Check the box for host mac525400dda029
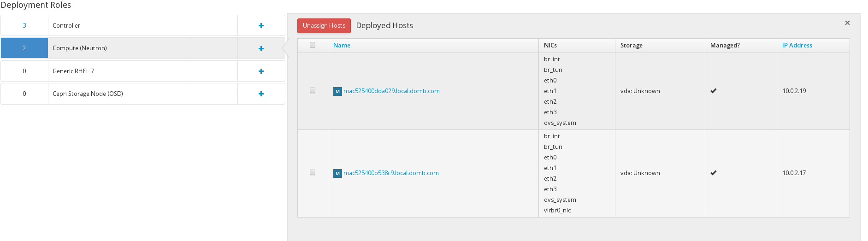 [313, 90]
